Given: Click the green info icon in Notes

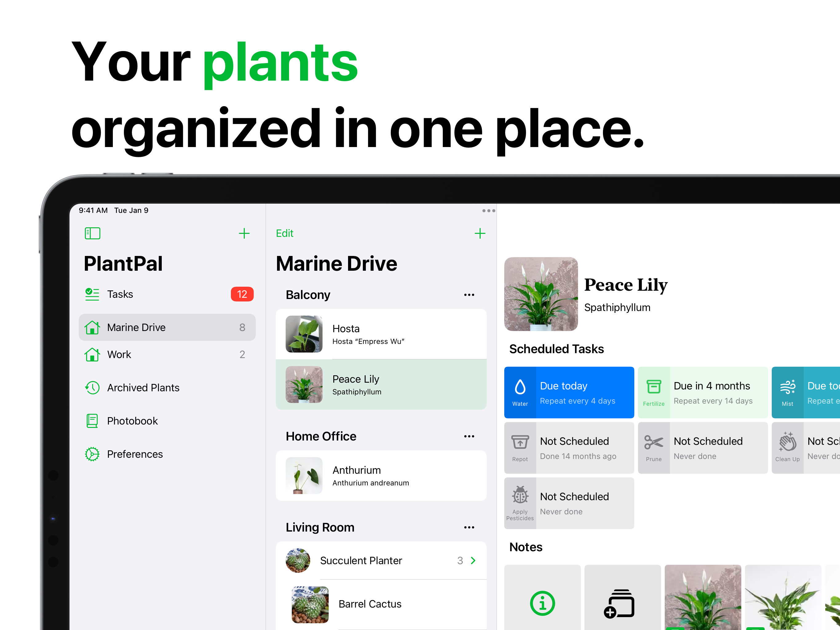Looking at the screenshot, I should pyautogui.click(x=542, y=603).
